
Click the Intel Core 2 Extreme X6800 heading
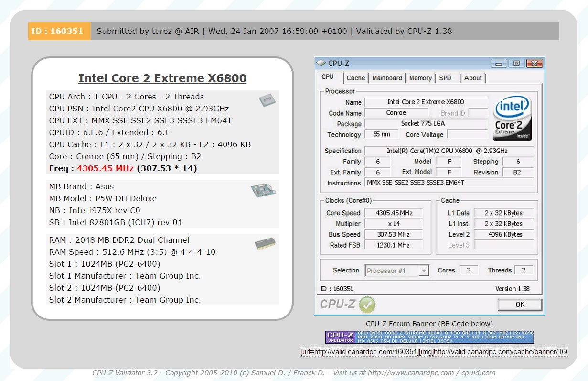[162, 78]
